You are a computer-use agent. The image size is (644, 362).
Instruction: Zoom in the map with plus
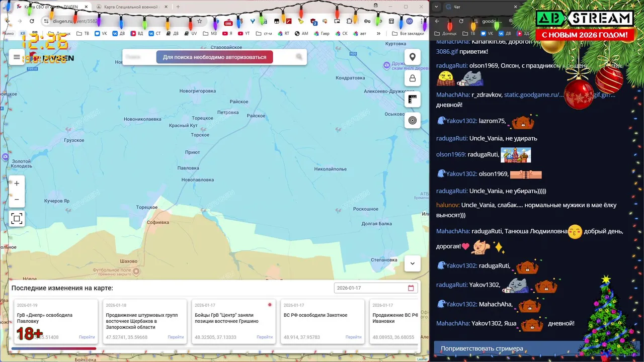tap(17, 184)
